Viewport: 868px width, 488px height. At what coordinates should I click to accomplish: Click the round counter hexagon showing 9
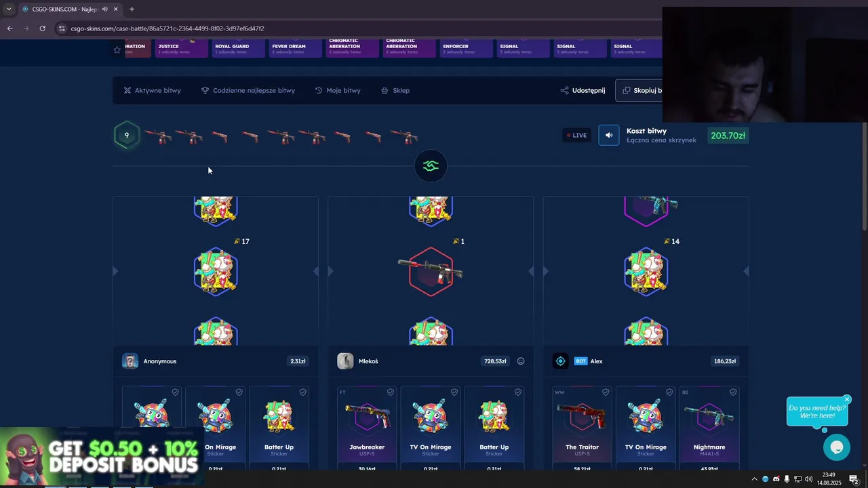click(126, 135)
